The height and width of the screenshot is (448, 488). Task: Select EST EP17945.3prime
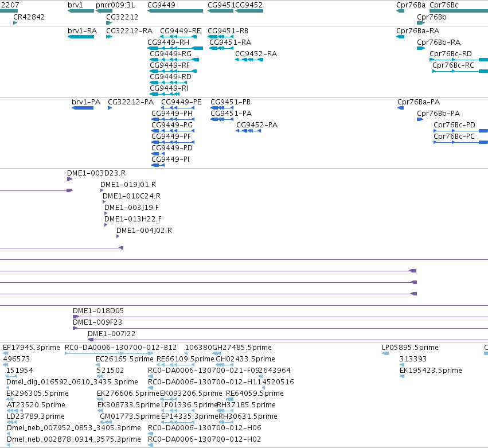click(31, 348)
